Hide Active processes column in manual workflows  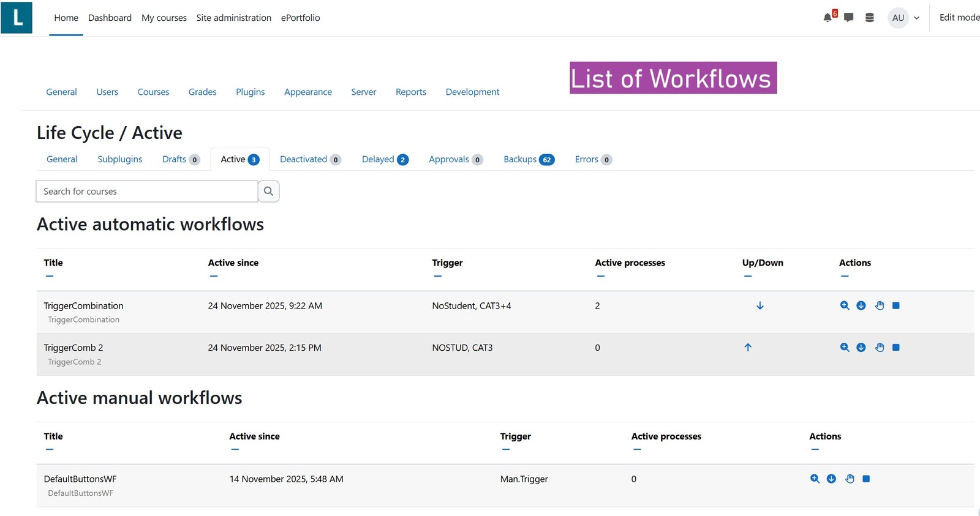[637, 450]
